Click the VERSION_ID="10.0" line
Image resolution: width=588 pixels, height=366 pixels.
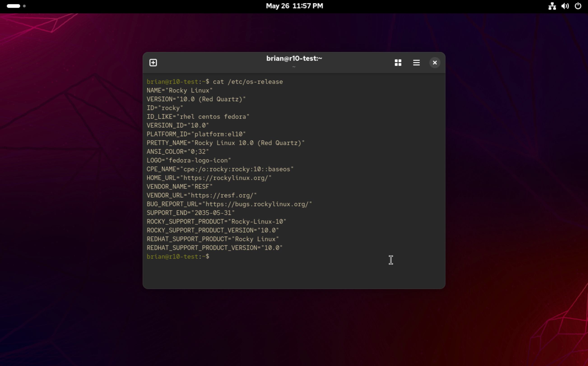(x=177, y=125)
